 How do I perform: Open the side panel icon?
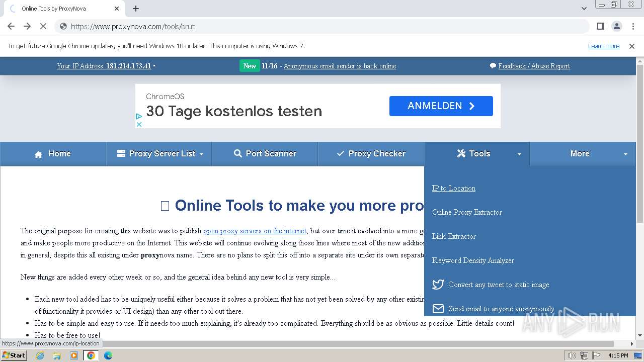(x=600, y=26)
